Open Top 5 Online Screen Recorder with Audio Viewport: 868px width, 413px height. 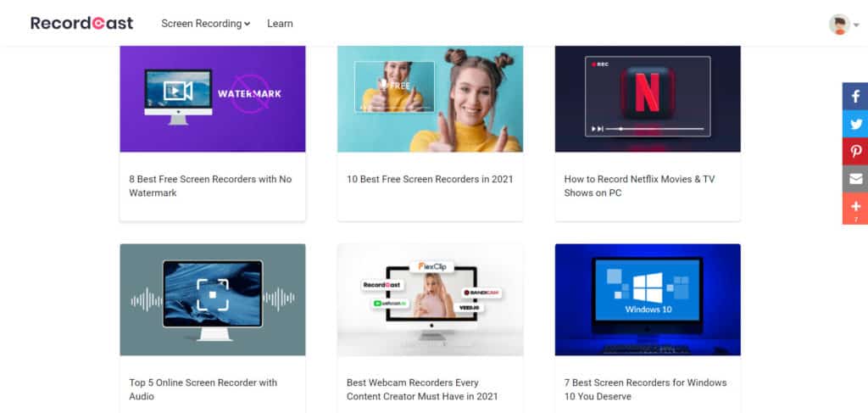click(203, 389)
